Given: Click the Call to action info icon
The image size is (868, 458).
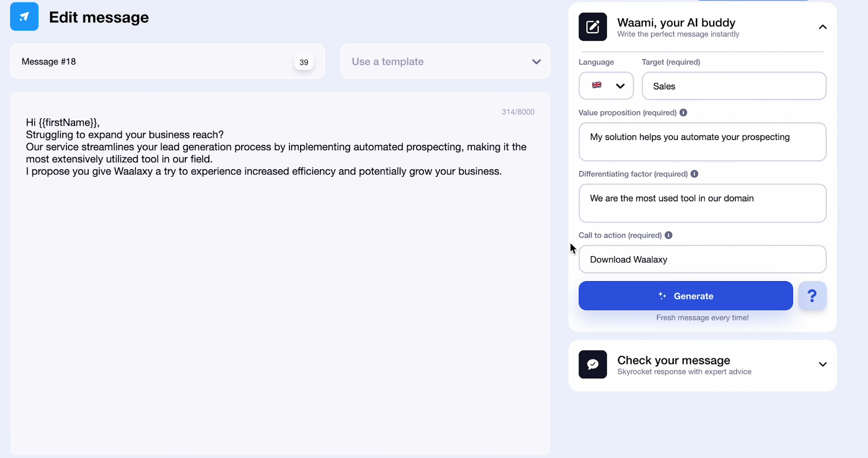Looking at the screenshot, I should click(x=668, y=235).
